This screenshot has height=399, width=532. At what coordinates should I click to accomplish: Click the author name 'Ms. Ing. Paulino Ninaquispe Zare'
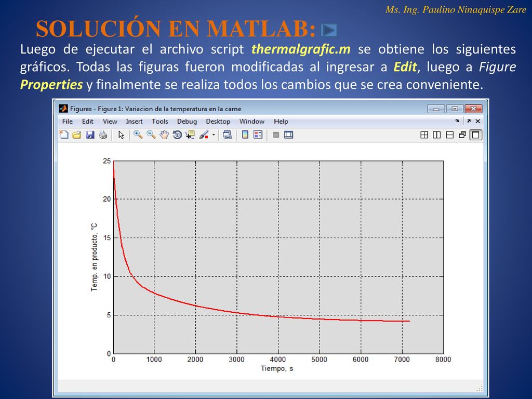(456, 10)
